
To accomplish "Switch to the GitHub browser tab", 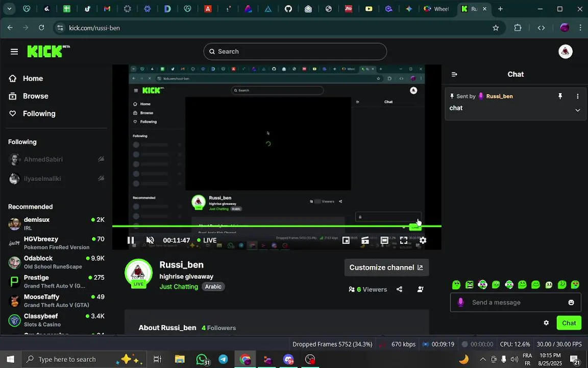I will [x=288, y=9].
